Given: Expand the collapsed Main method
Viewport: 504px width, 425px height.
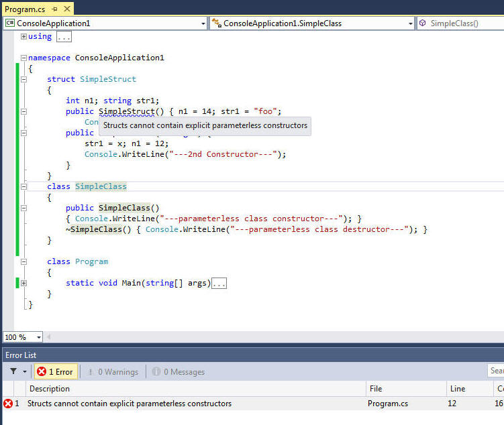Looking at the screenshot, I should [x=24, y=283].
